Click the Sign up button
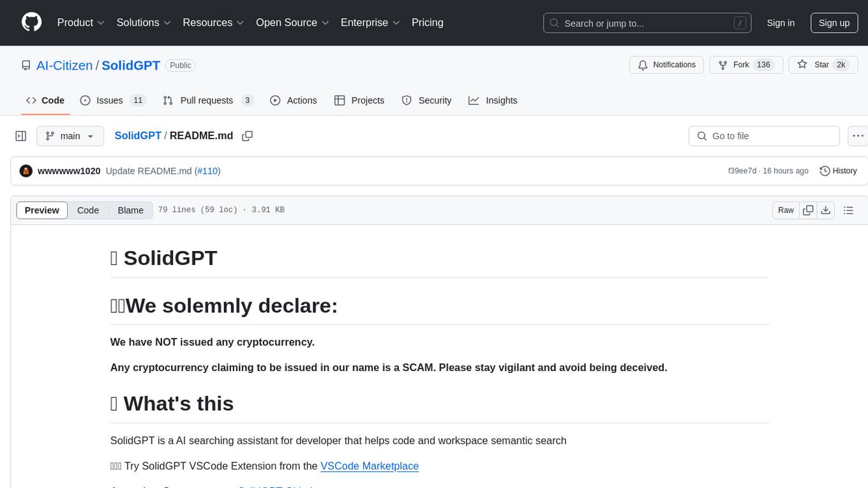The height and width of the screenshot is (488, 868). click(x=834, y=23)
